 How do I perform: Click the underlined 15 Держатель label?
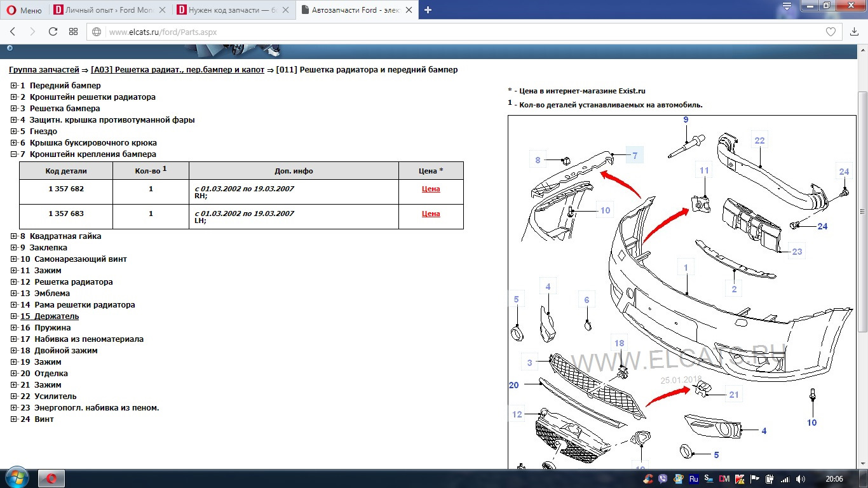click(50, 316)
